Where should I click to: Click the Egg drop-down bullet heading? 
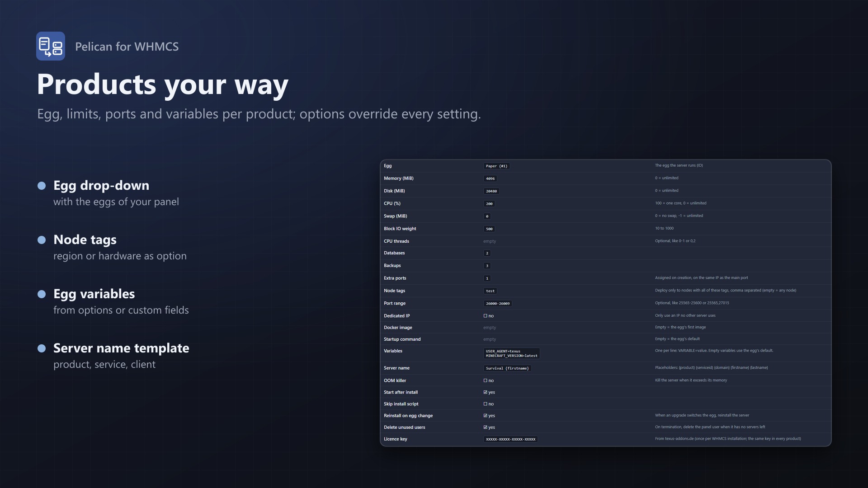[101, 186]
